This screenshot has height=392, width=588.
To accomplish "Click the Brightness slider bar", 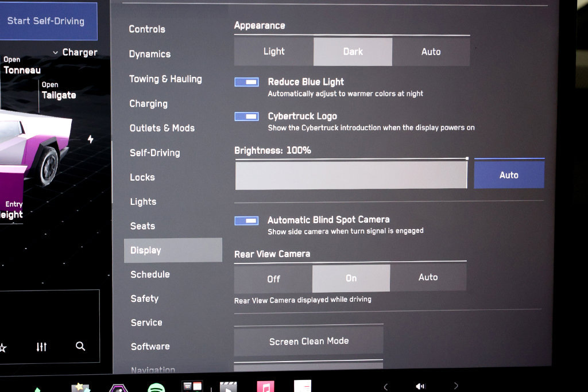I will 351,174.
